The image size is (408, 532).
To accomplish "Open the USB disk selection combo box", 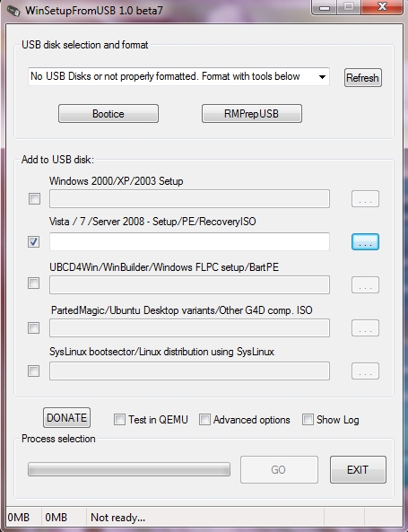I will 178,76.
